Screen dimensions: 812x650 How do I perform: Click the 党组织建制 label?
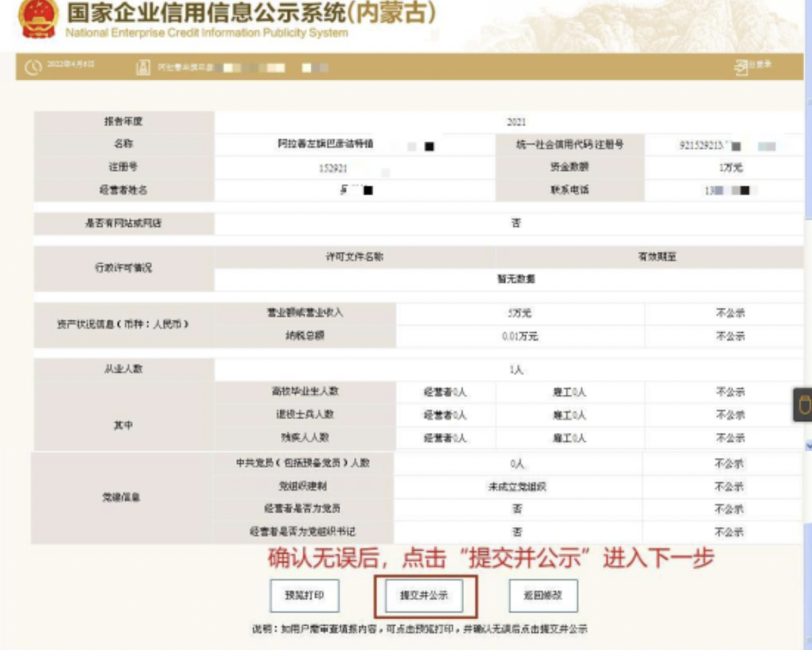[x=303, y=486]
